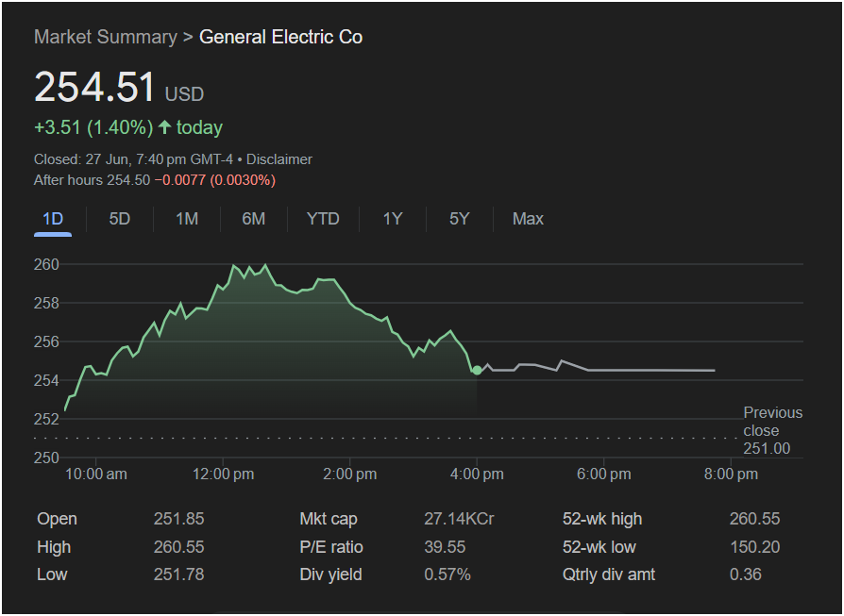This screenshot has height=616, width=844.
Task: Click the 2:00 pm axis label
Action: click(x=350, y=474)
